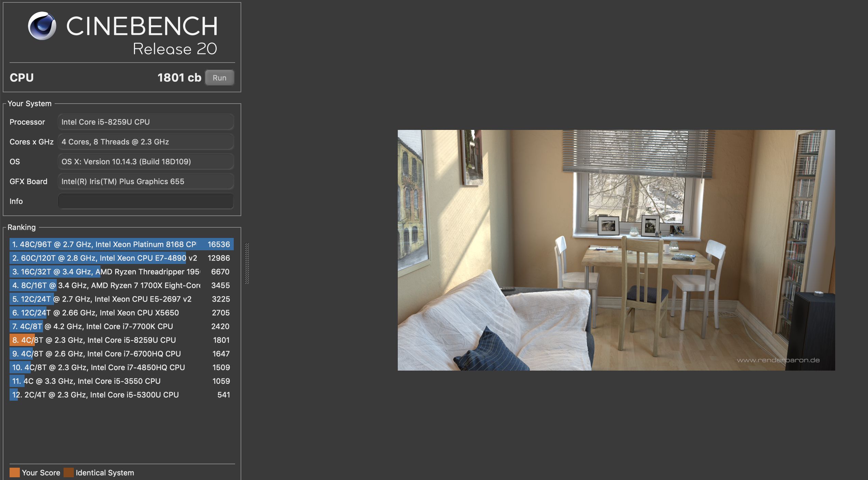
Task: Select the AMD Ryzen Threadripper 1950 entry
Action: pos(120,271)
